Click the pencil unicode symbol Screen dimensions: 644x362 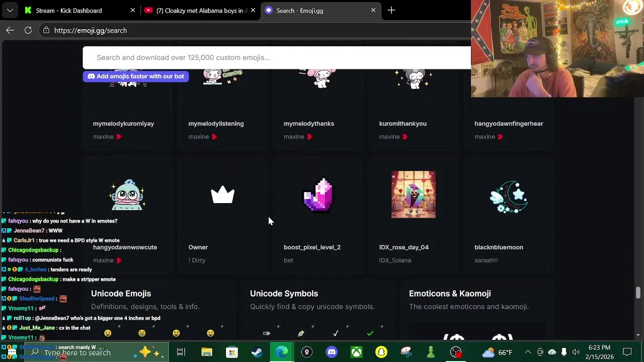(301, 333)
